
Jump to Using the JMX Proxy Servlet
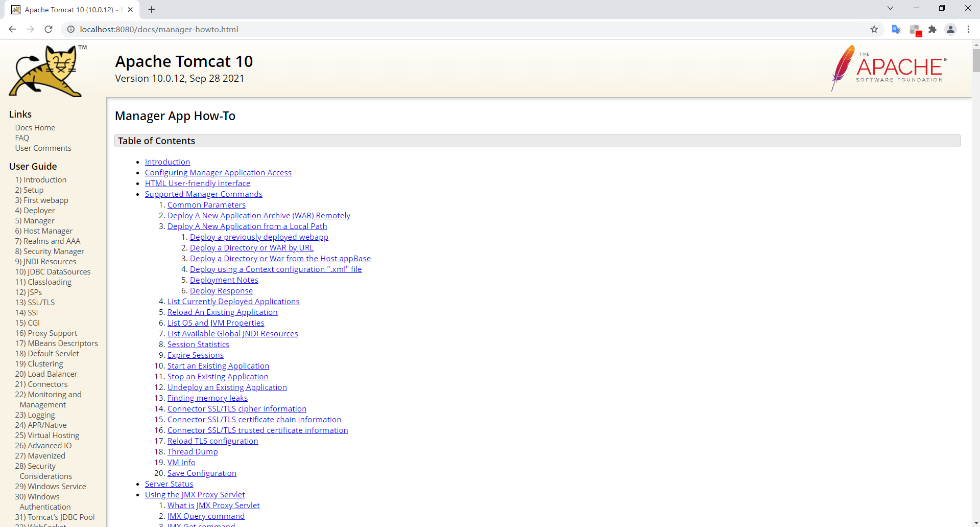pos(195,495)
